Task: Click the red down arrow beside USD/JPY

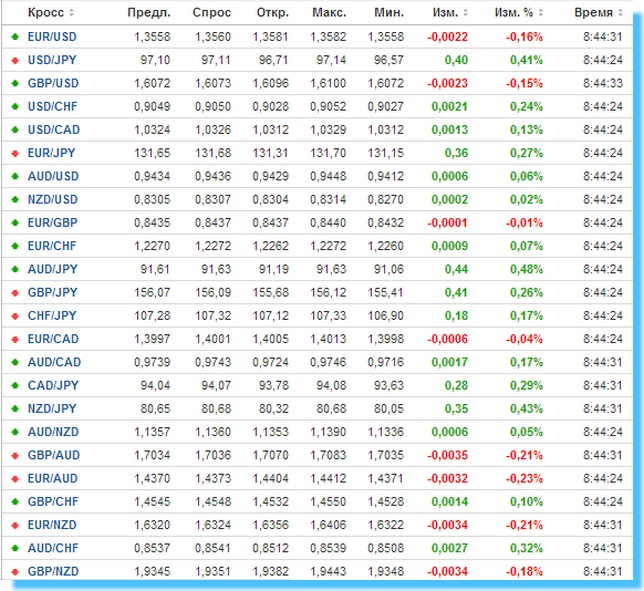Action: pos(15,60)
